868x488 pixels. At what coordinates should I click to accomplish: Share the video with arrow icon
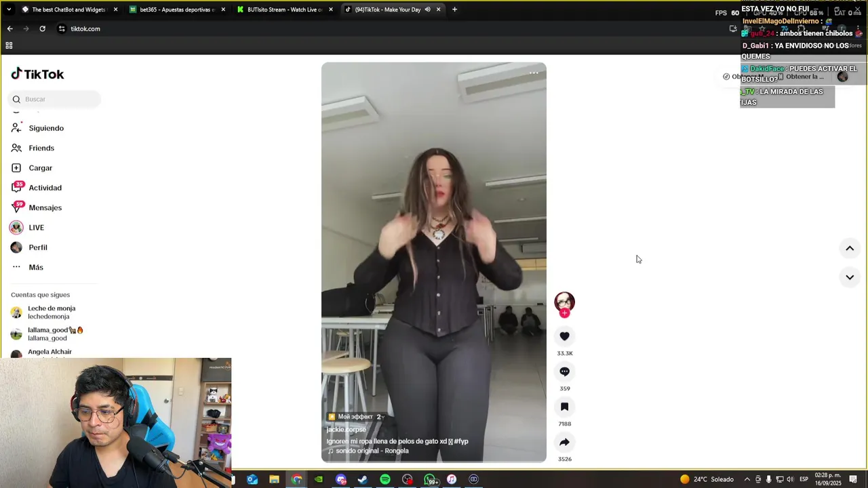pyautogui.click(x=564, y=442)
